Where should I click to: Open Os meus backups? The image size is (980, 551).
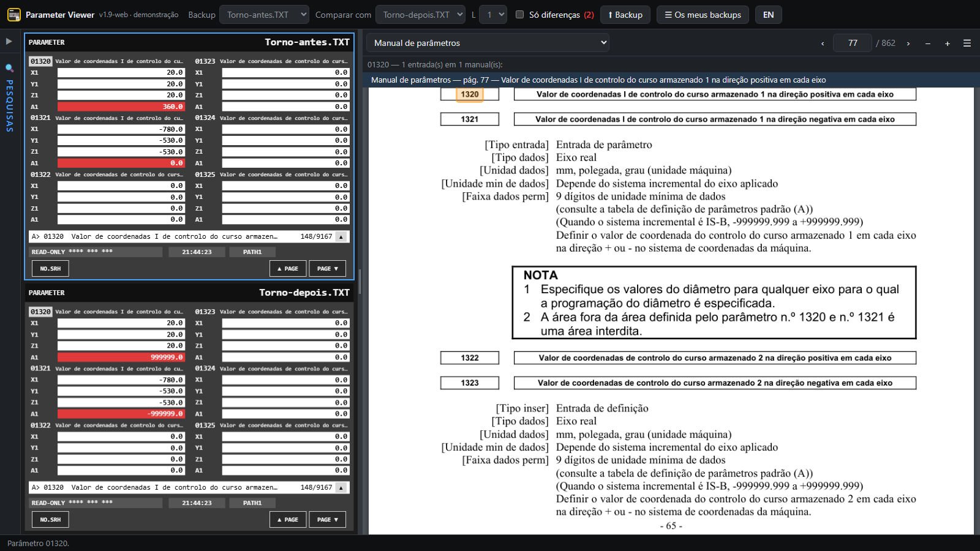[x=703, y=15]
